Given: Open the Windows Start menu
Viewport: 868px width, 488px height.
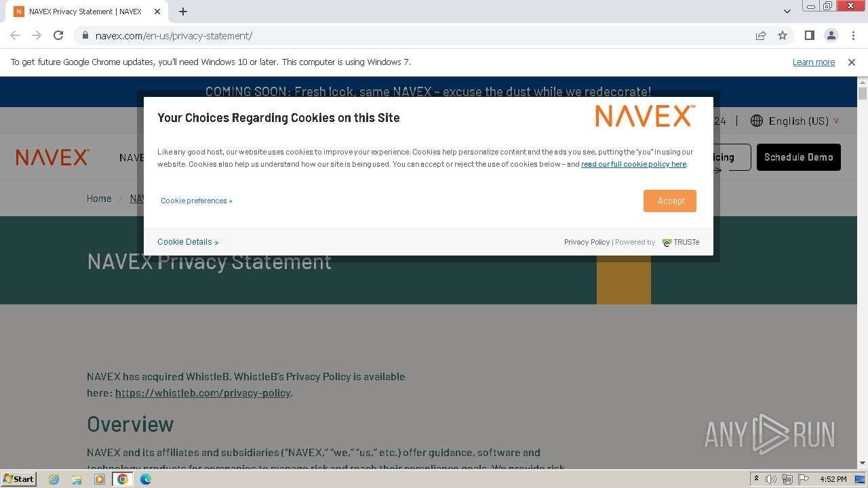Looking at the screenshot, I should 19,479.
